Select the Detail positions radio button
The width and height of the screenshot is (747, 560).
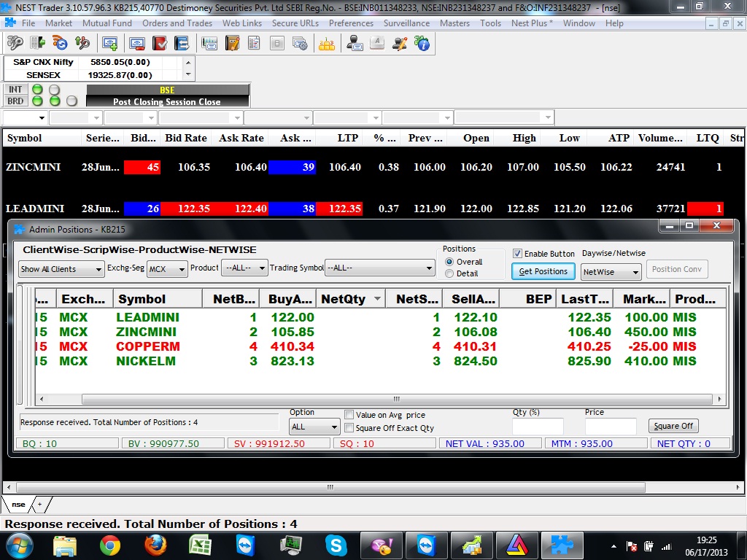tap(449, 273)
